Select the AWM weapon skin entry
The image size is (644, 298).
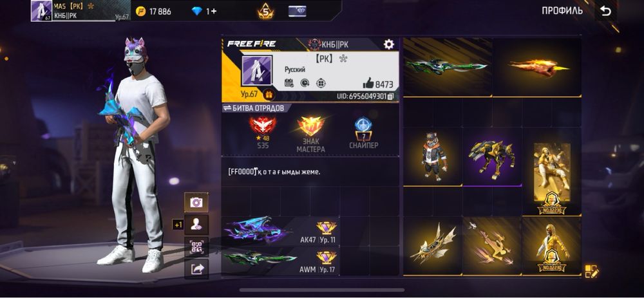pos(281,261)
